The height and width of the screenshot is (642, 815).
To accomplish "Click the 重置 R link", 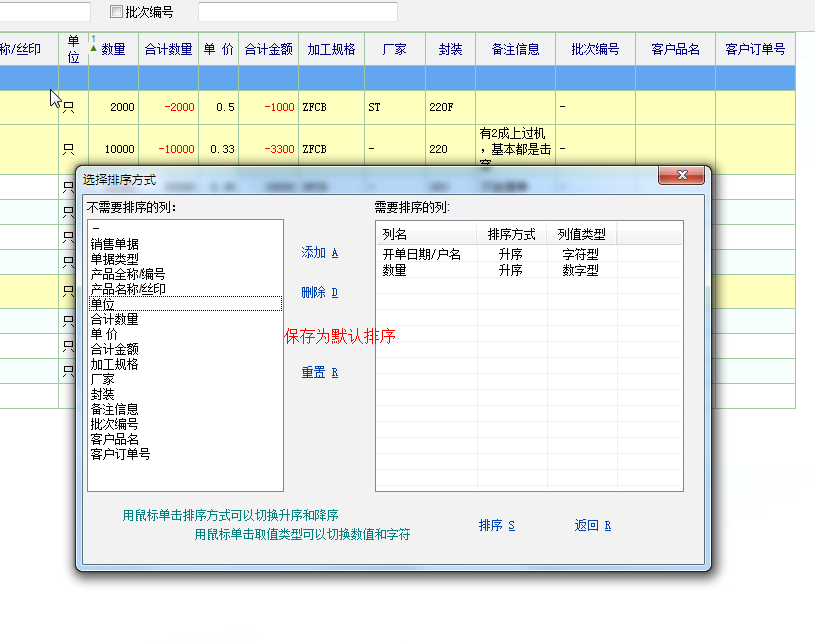I will (320, 373).
